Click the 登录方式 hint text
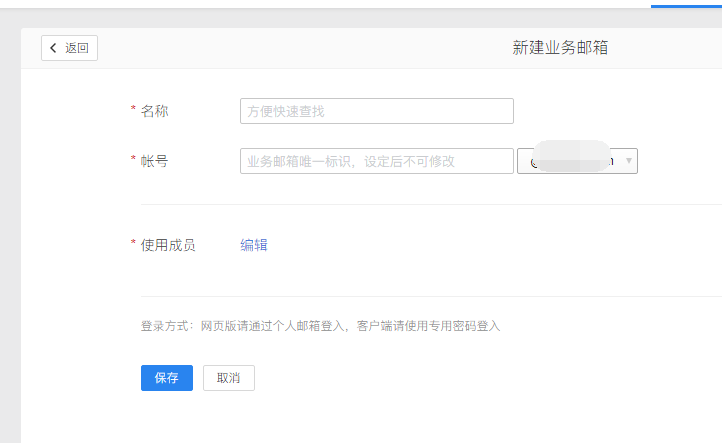This screenshot has height=443, width=722. pyautogui.click(x=320, y=326)
